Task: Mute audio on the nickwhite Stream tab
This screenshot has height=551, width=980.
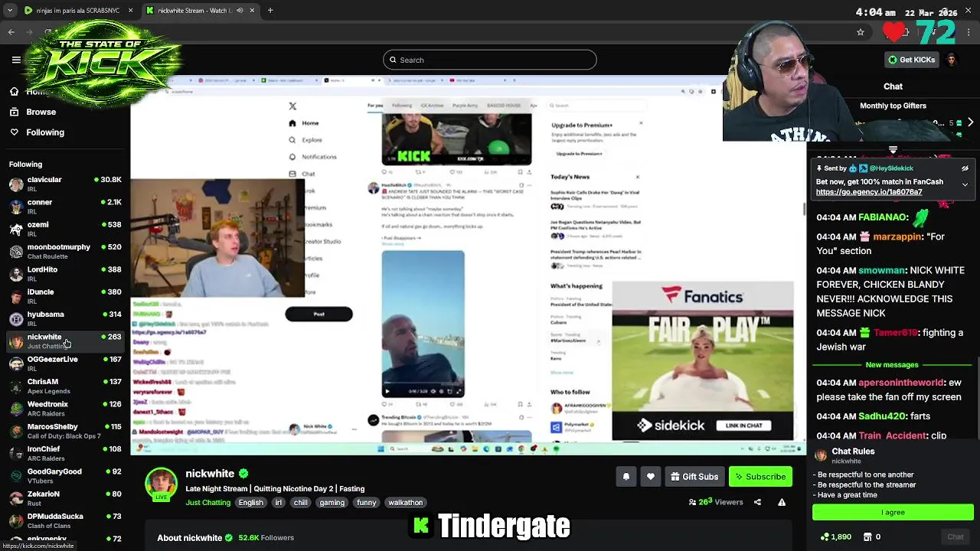Action: 240,11
